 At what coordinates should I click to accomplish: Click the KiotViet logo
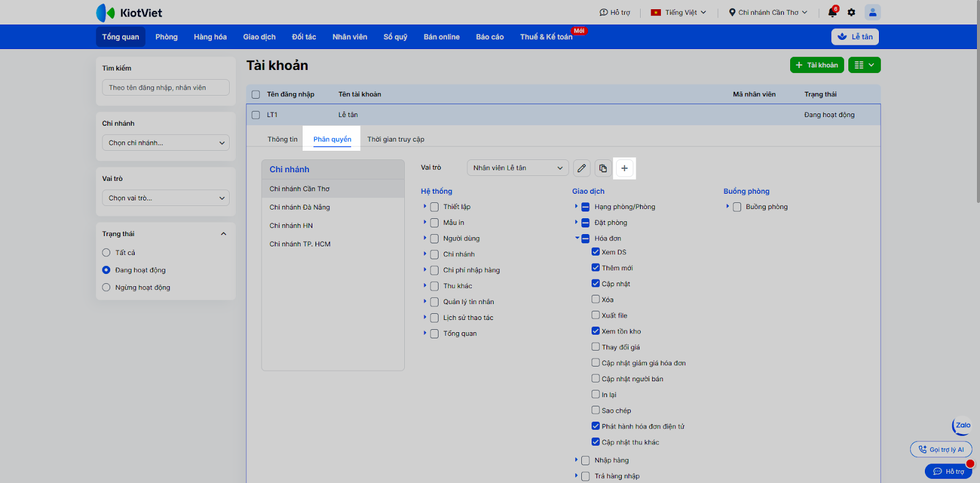point(129,12)
